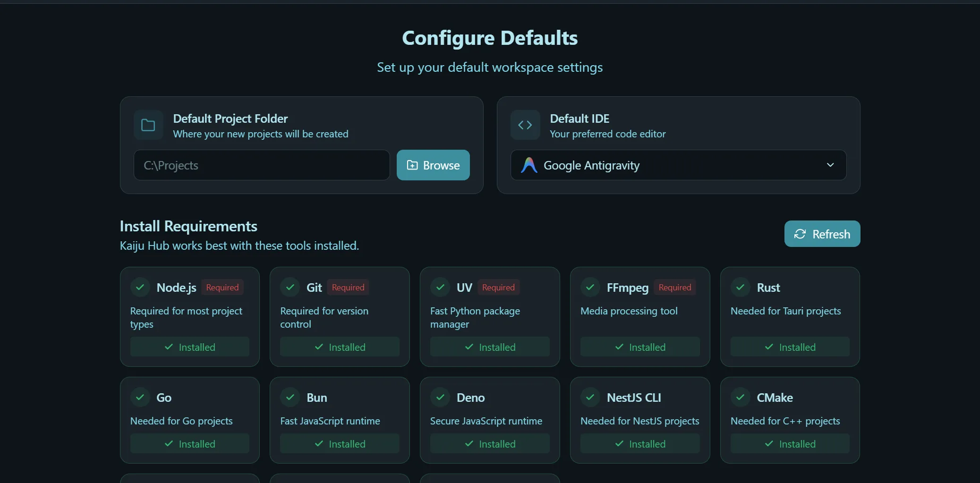
Task: Click the Required badge on UV
Action: pos(498,288)
